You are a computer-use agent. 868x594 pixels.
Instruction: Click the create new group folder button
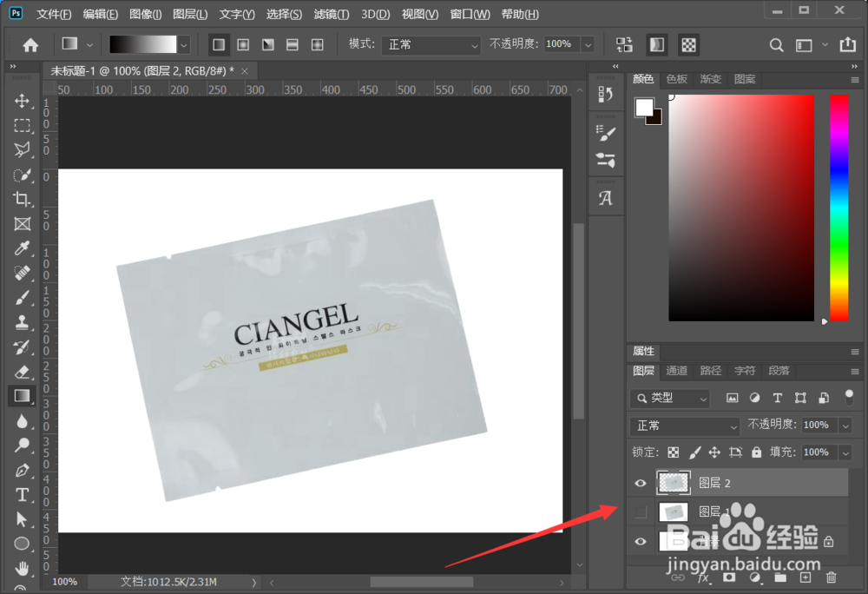(780, 577)
